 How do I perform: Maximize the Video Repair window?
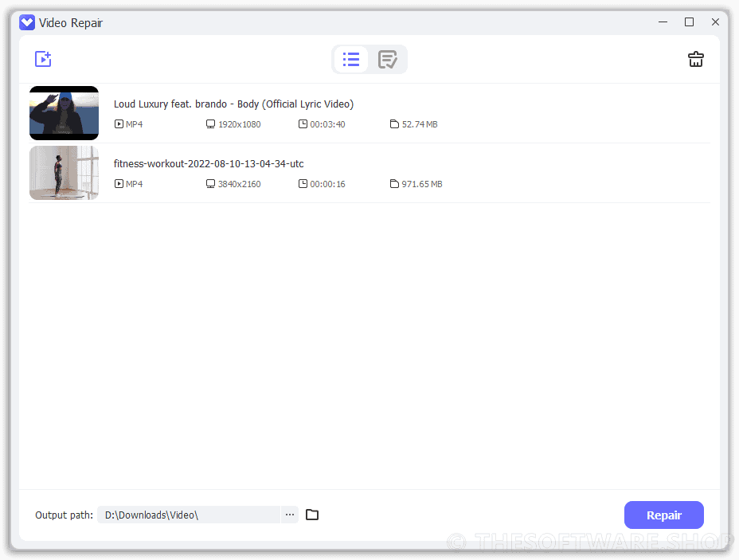[689, 22]
